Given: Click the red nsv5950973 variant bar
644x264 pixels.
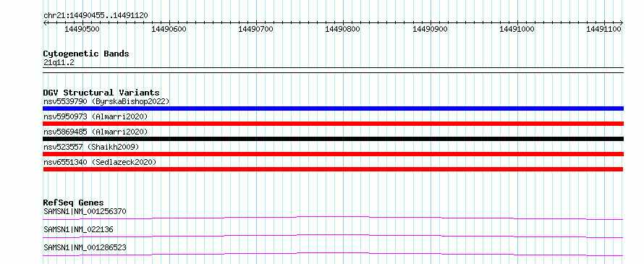Looking at the screenshot, I should pyautogui.click(x=333, y=124).
